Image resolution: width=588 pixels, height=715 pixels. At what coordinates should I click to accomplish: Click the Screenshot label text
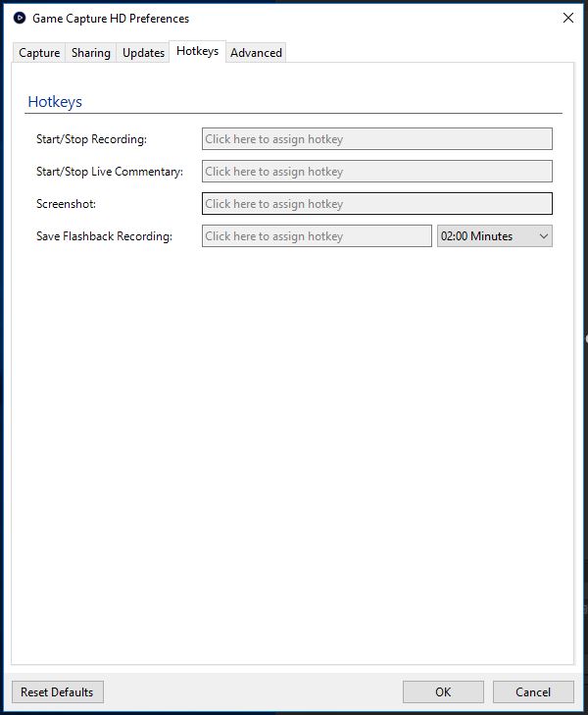click(66, 205)
